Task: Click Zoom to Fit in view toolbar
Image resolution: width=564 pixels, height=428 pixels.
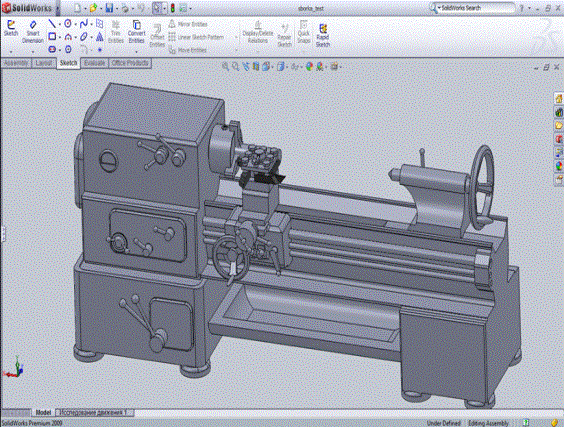Action: (x=225, y=66)
